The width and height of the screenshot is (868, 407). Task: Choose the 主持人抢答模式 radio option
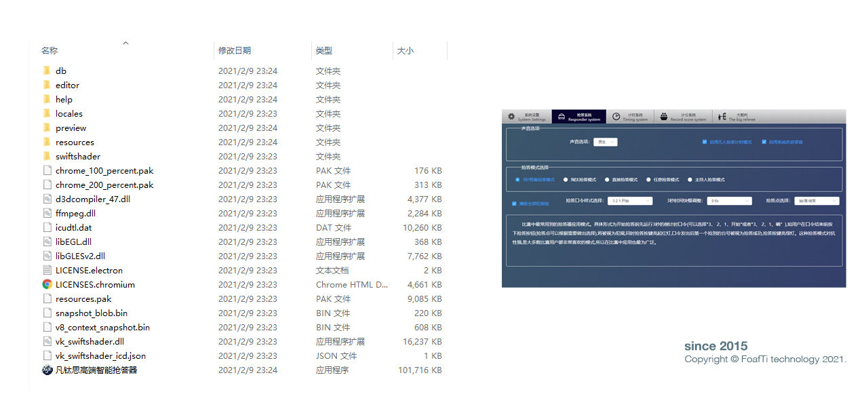690,180
